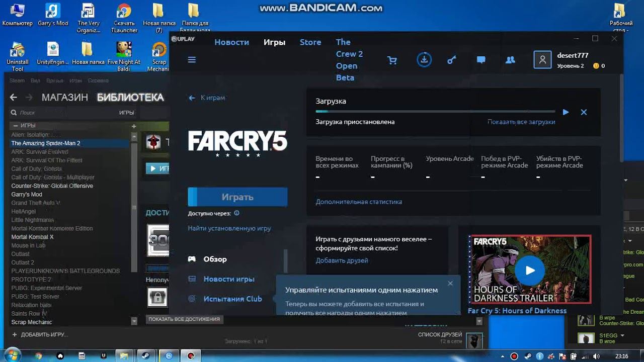Select Counter-Strike: Global Offensive in Steam list
The image size is (644, 362).
(x=52, y=186)
